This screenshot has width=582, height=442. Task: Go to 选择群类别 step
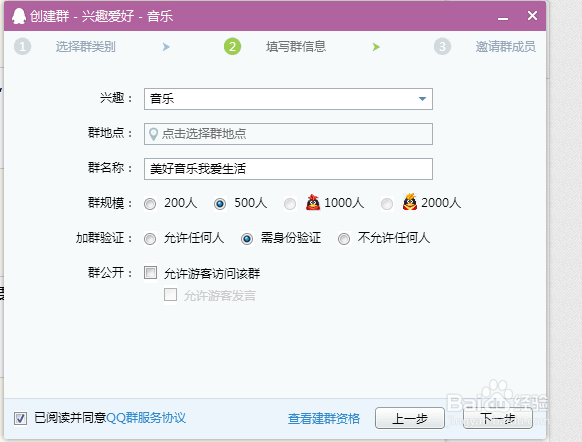pyautogui.click(x=85, y=47)
